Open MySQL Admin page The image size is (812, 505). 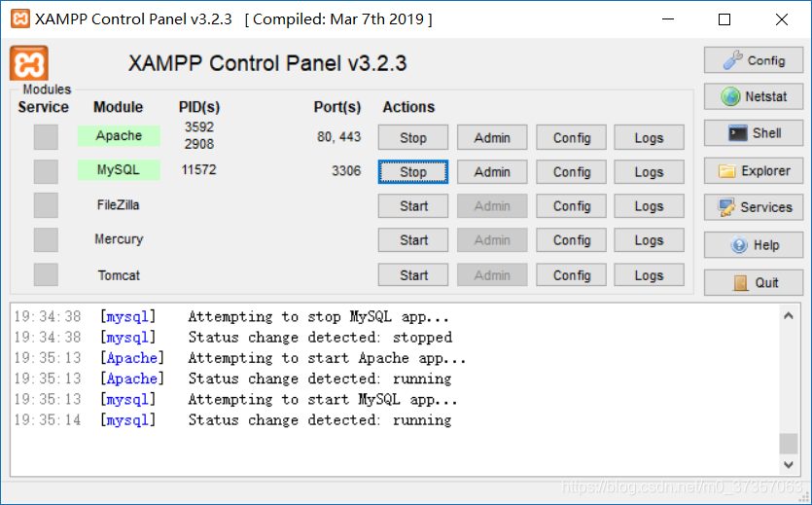(492, 171)
